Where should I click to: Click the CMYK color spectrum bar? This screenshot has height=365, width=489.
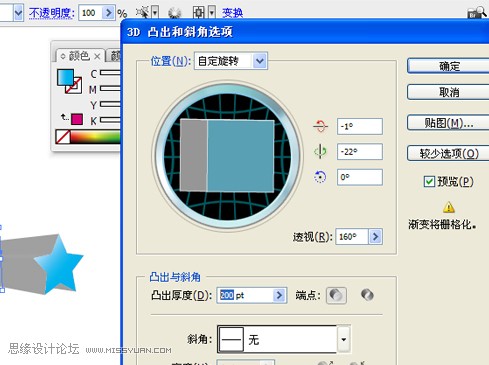coord(95,137)
